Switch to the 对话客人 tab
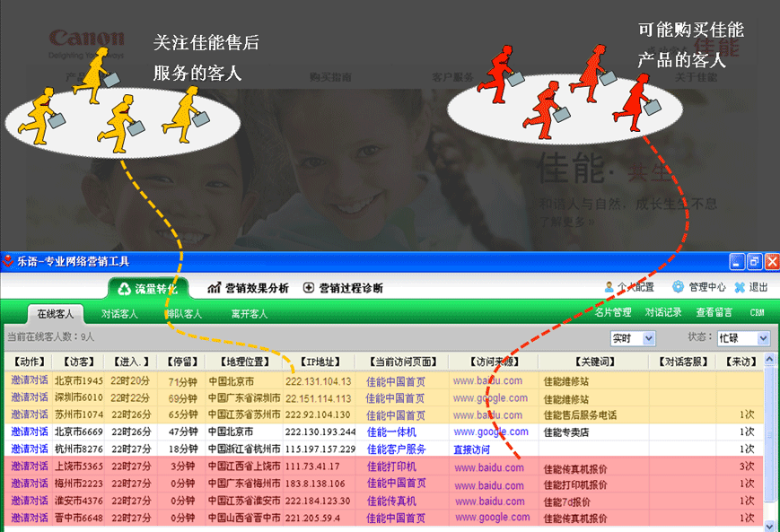This screenshot has width=780, height=532. 119,314
